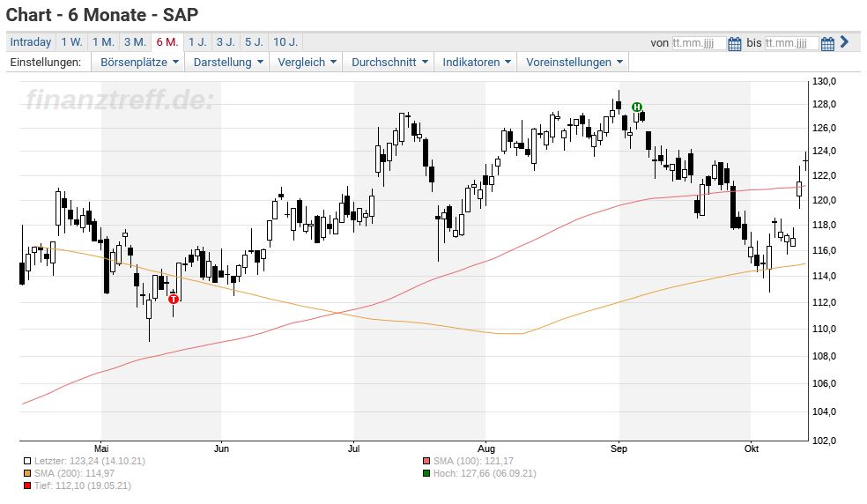Click the green Hoch legend swatch

coord(426,473)
